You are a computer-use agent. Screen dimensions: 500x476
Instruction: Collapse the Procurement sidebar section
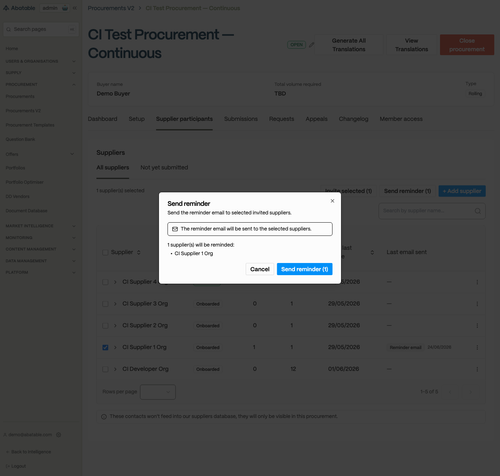pos(40,84)
